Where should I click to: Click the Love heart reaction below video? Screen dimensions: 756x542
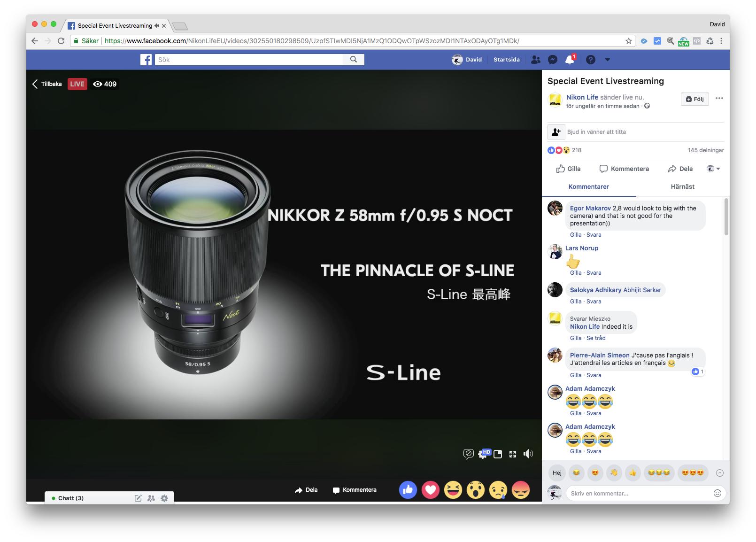pyautogui.click(x=430, y=490)
